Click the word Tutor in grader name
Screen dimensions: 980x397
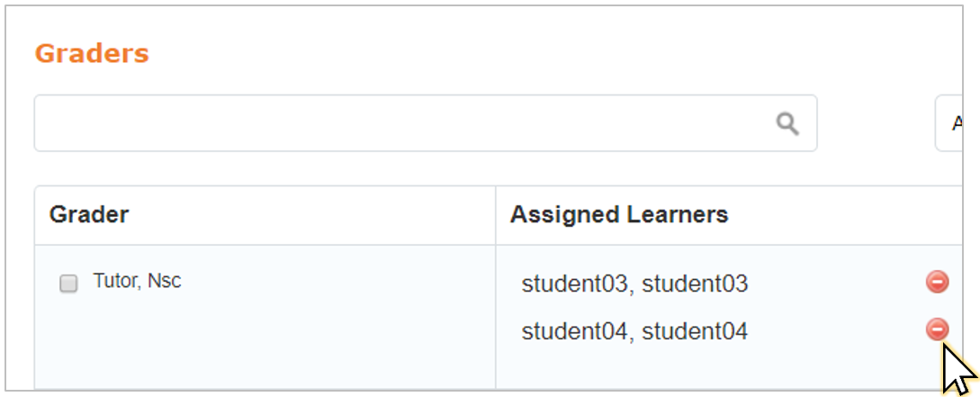click(x=113, y=281)
